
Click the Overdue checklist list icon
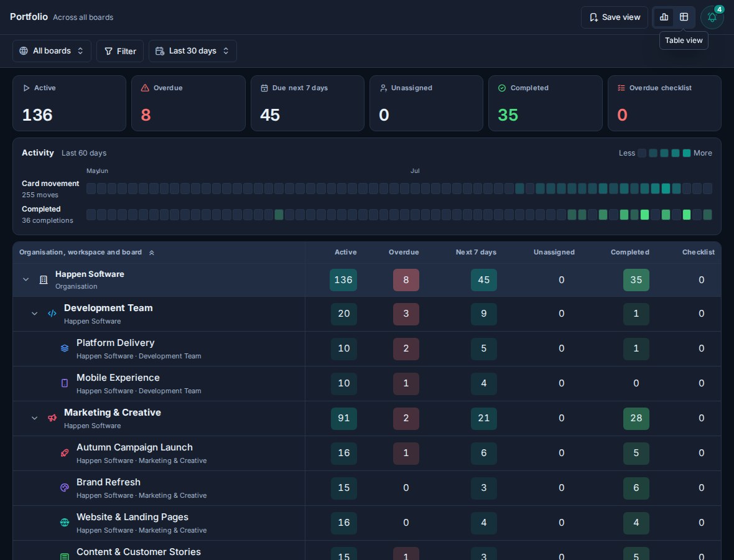click(621, 88)
